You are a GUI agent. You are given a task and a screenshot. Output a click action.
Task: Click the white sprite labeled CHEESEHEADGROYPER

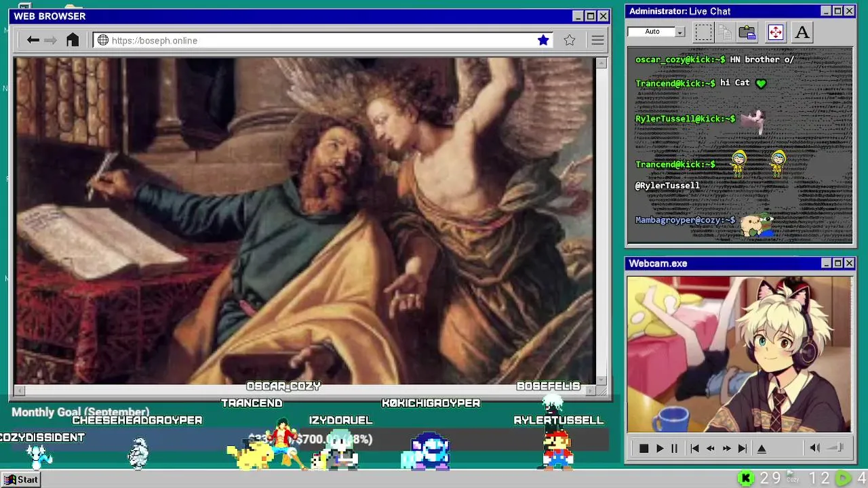click(138, 453)
